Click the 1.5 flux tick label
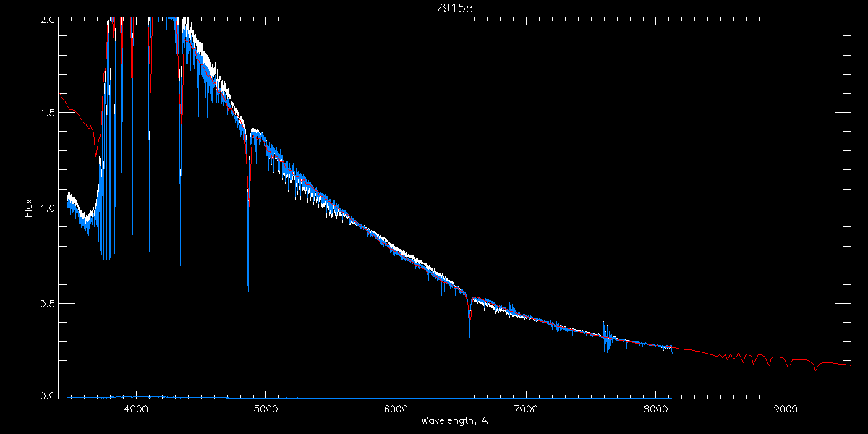 tap(47, 114)
